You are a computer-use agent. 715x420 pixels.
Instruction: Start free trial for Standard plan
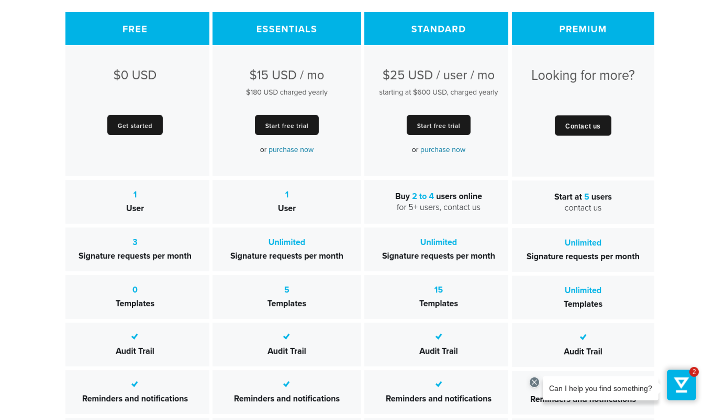(439, 125)
